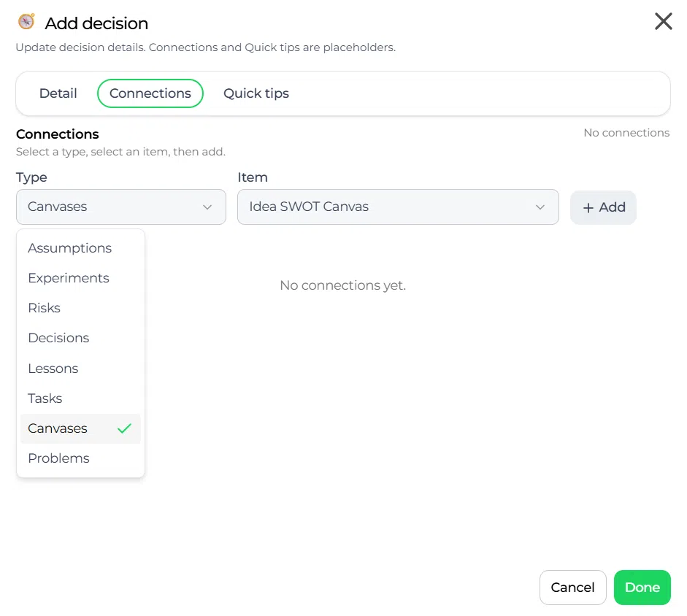Viewport: 687px width, 616px height.
Task: Click the plus icon on Add button
Action: (x=588, y=208)
